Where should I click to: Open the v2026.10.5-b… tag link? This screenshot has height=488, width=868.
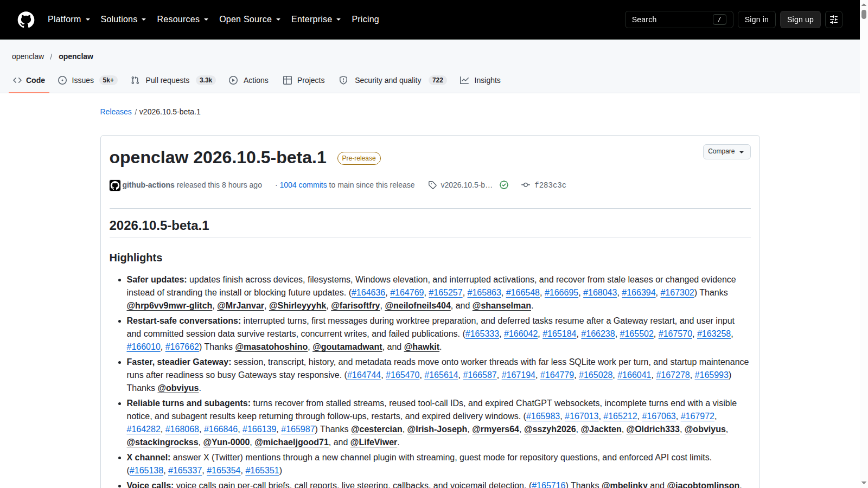click(467, 185)
